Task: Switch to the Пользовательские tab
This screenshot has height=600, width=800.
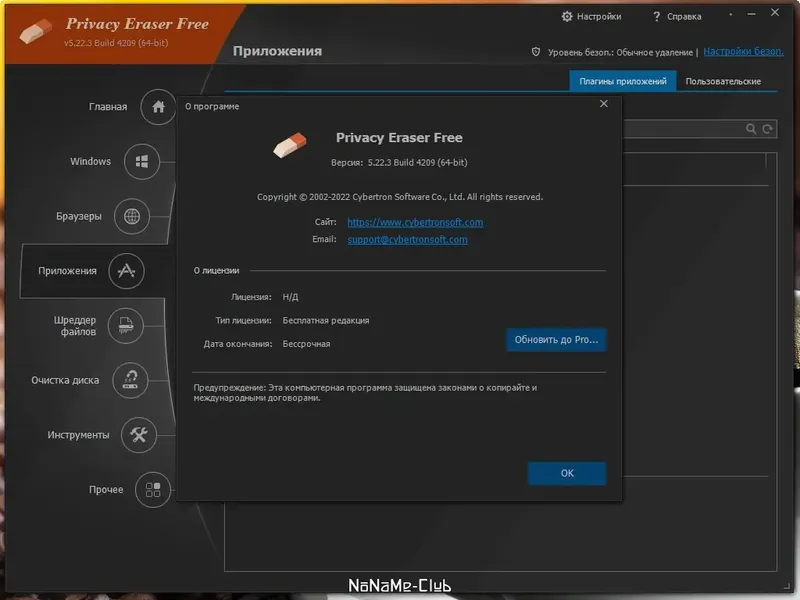Action: tap(722, 81)
